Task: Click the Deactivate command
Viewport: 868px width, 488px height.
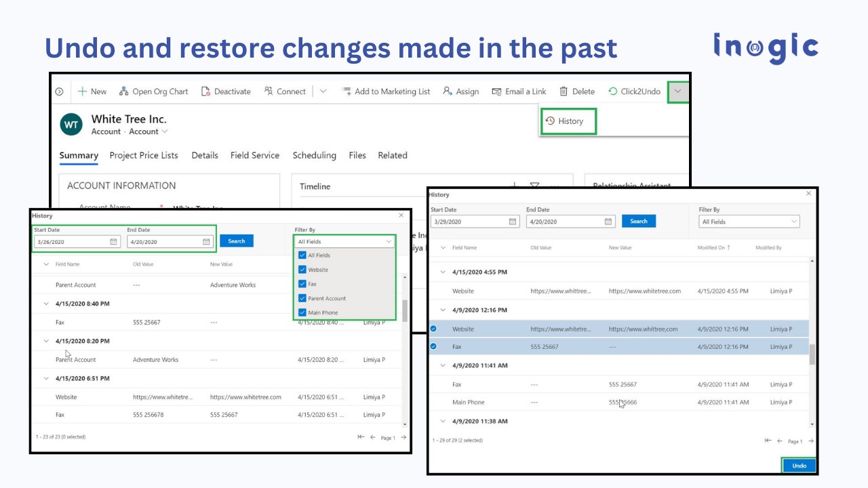Action: pos(226,91)
